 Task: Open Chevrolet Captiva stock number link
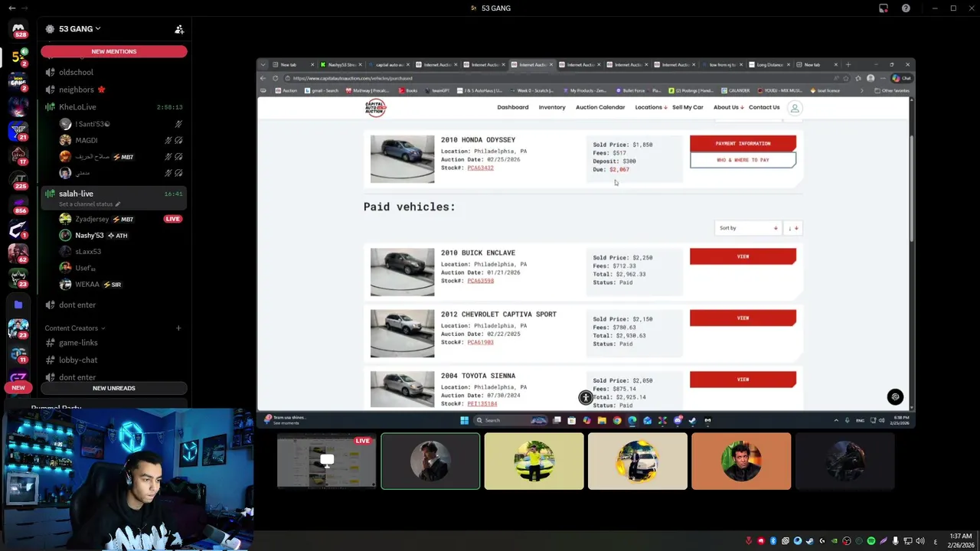tap(480, 342)
